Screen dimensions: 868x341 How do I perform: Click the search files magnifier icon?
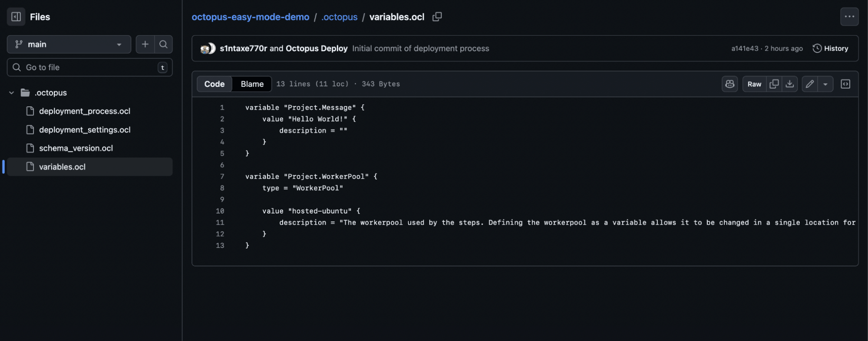[x=163, y=44]
